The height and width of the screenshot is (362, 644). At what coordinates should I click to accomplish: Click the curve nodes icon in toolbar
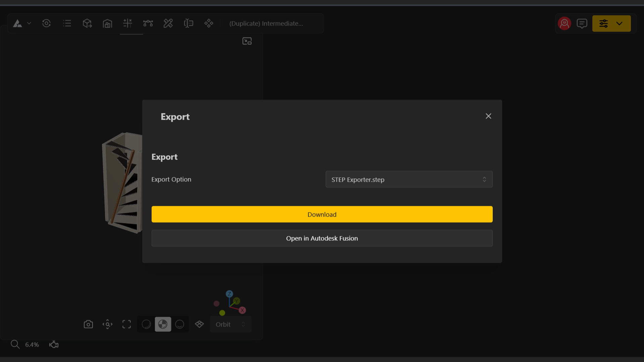click(x=148, y=23)
